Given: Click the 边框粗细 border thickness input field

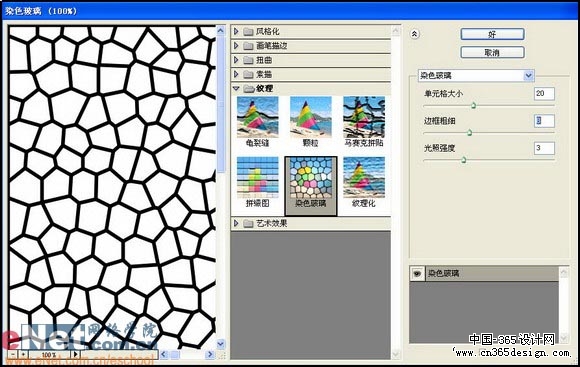Looking at the screenshot, I should [544, 121].
